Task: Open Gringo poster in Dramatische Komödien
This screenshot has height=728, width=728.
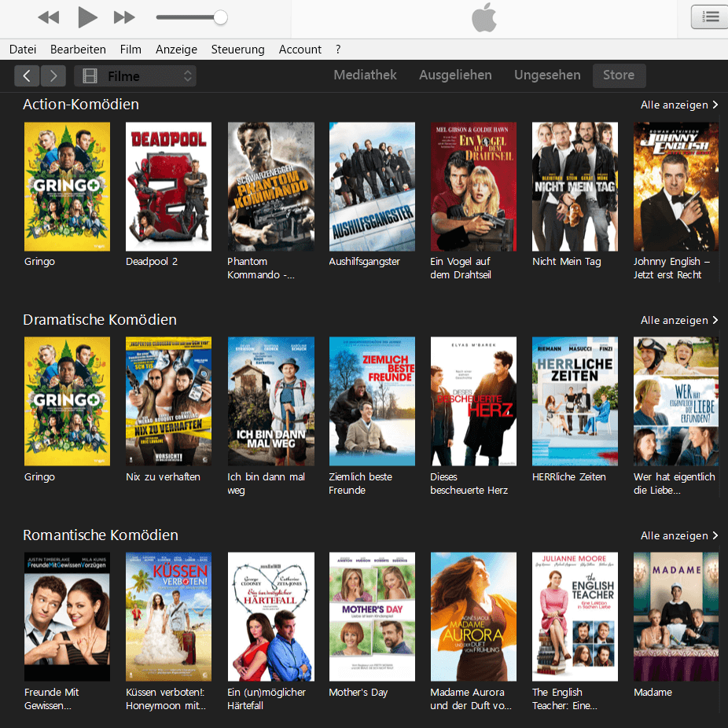Action: click(x=68, y=401)
